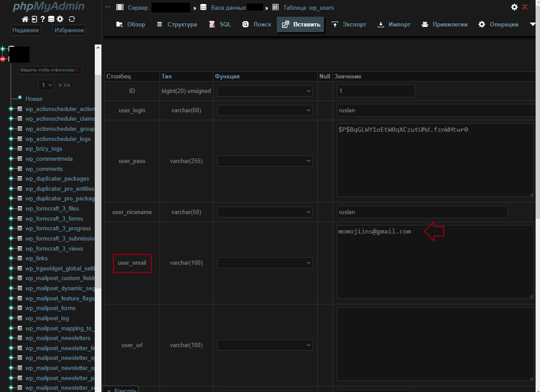The image size is (540, 392).
Task: Click the question mark documentation icon
Action: [x=43, y=19]
